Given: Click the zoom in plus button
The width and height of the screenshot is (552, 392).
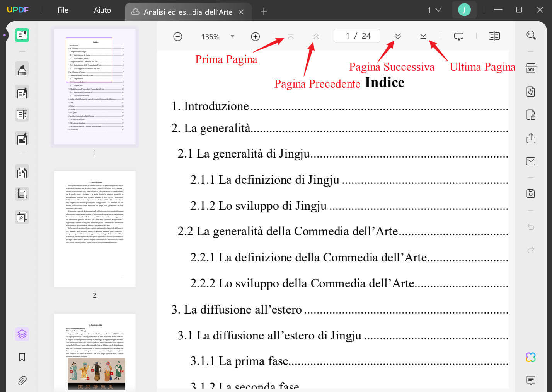Looking at the screenshot, I should pyautogui.click(x=255, y=37).
